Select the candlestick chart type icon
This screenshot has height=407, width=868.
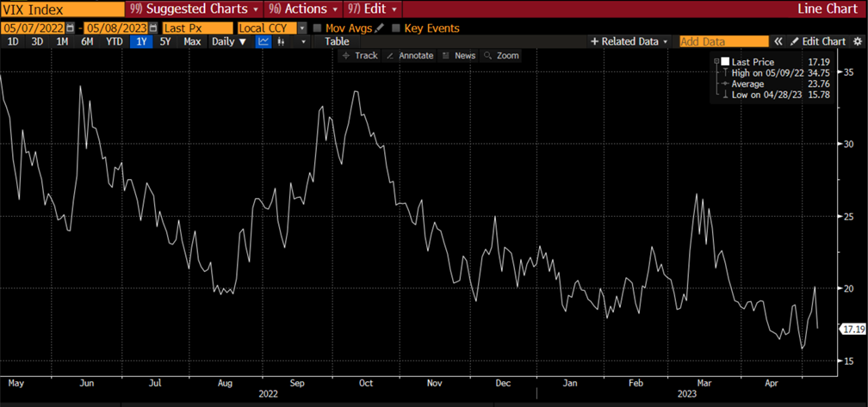282,41
